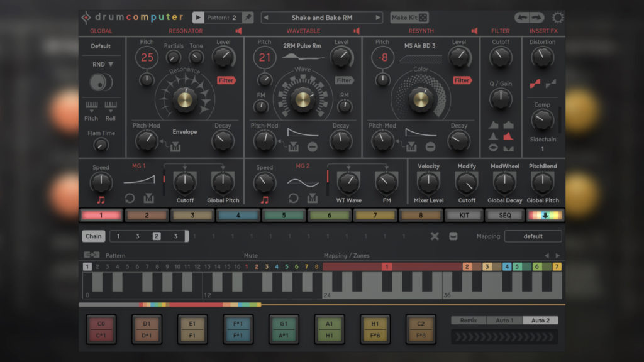This screenshot has width=644, height=362.
Task: Click the Make Kit button
Action: [x=409, y=18]
